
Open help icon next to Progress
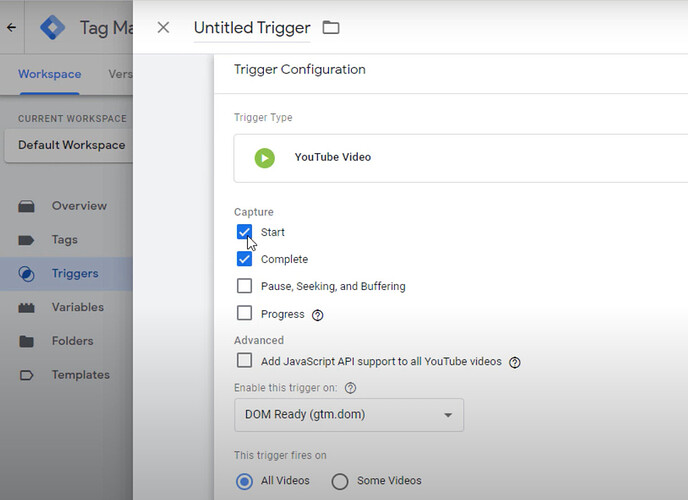317,315
